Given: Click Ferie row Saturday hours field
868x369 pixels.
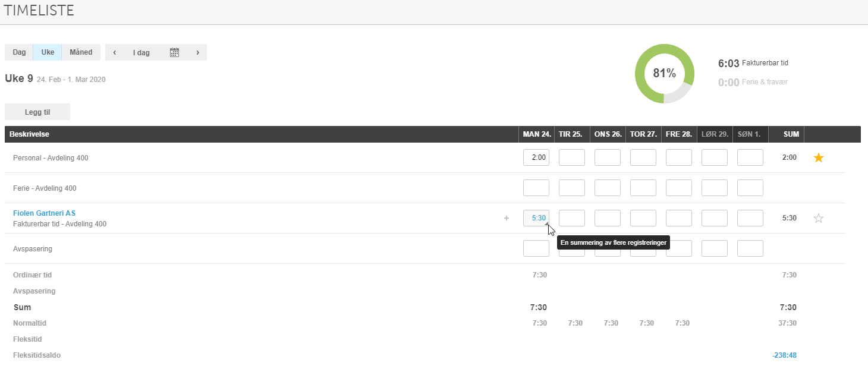Looking at the screenshot, I should click(x=715, y=188).
